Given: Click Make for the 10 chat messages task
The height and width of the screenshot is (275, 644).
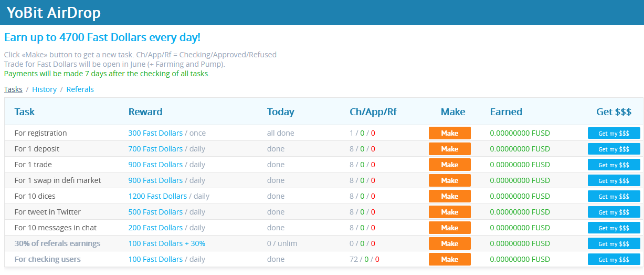Looking at the screenshot, I should click(450, 228).
